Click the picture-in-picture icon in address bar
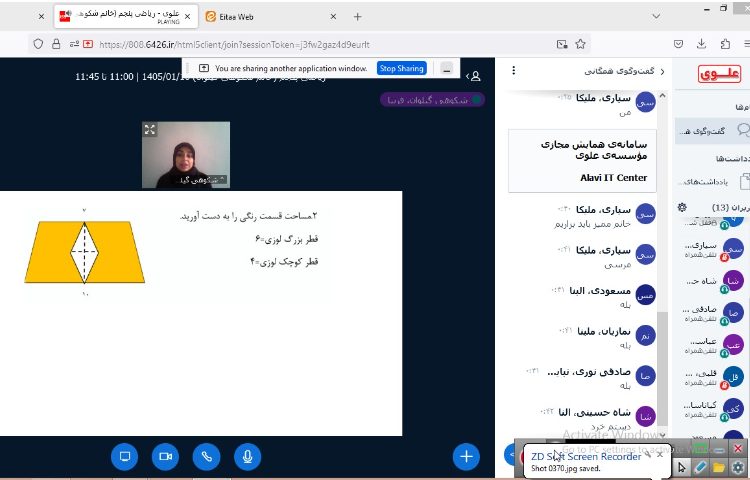Viewport: 750px width, 480px height. coord(562,44)
